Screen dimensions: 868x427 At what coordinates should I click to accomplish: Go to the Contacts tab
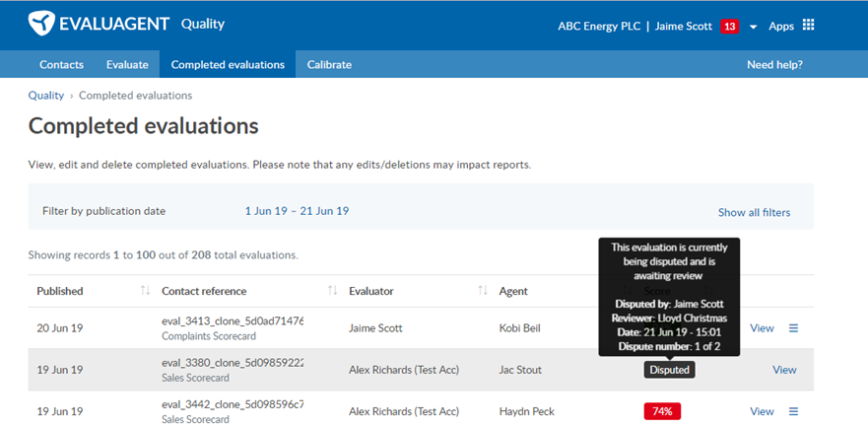(61, 65)
